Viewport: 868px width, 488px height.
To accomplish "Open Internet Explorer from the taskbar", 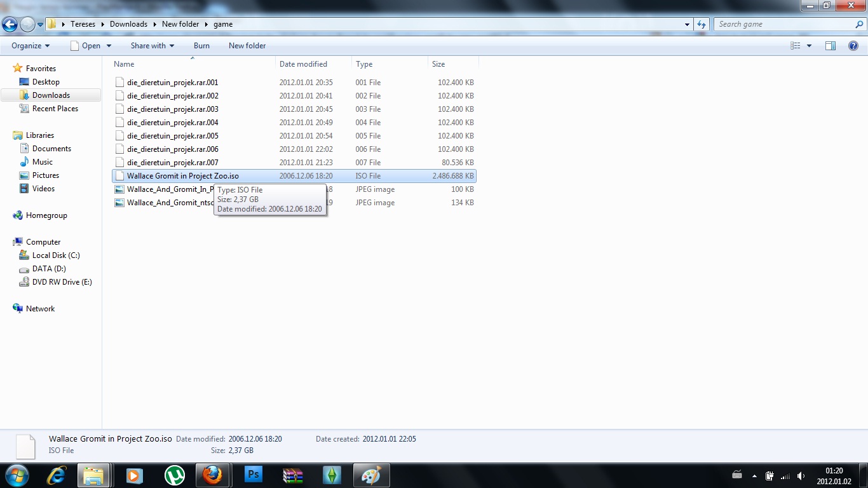I will point(57,475).
